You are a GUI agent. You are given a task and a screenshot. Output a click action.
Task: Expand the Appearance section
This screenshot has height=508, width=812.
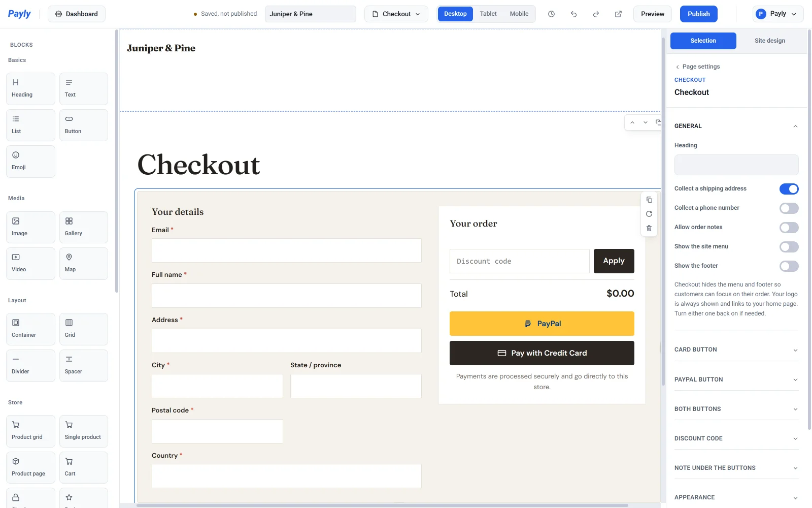tap(736, 497)
